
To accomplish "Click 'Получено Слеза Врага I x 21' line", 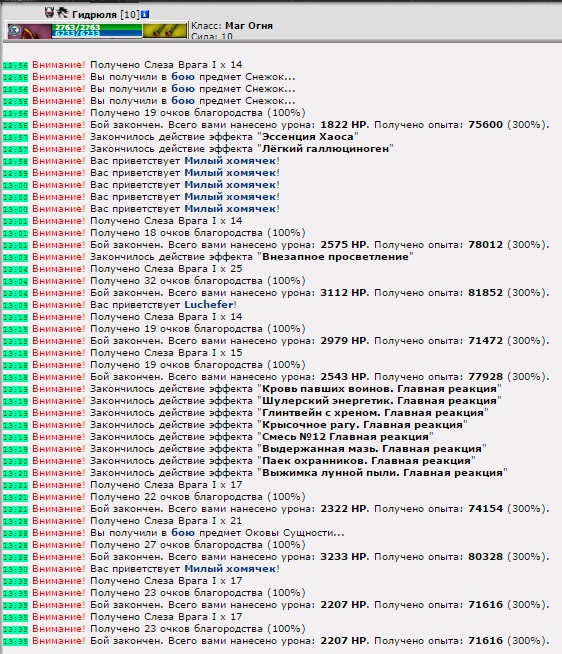I will pyautogui.click(x=166, y=521).
